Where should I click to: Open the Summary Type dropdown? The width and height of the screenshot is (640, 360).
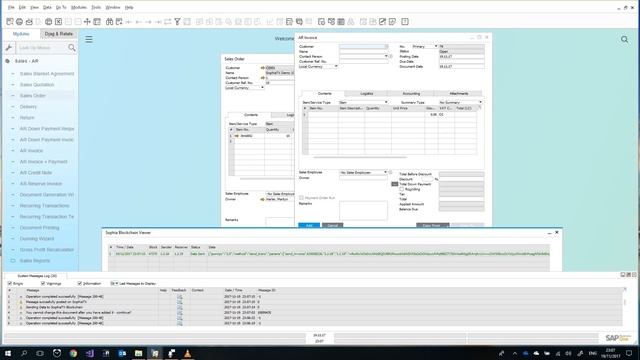(x=480, y=102)
